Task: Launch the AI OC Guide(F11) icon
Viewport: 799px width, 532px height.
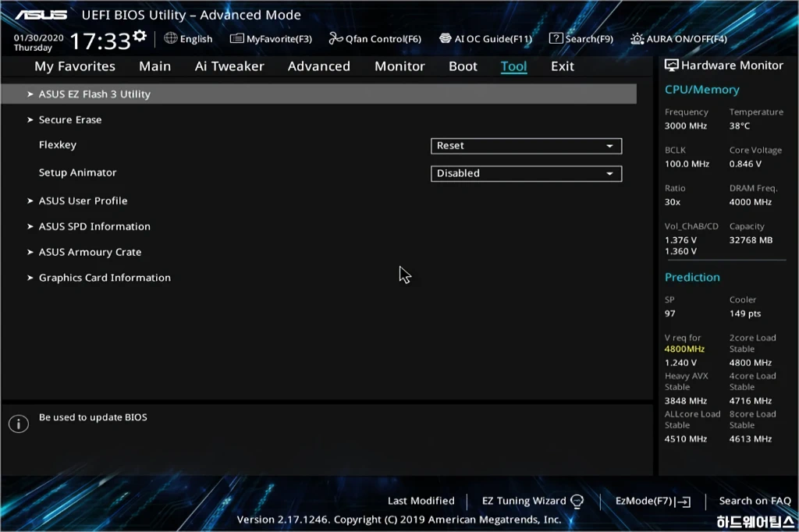Action: (x=445, y=38)
